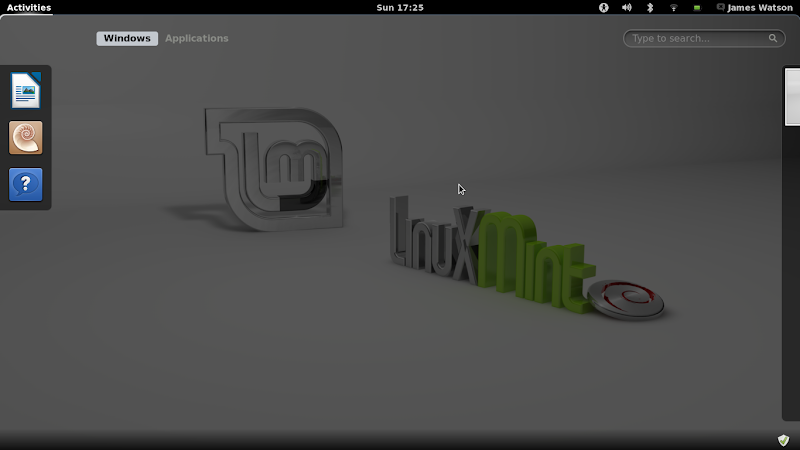Open the accessibility menu icon
The image size is (800, 450).
coord(604,8)
